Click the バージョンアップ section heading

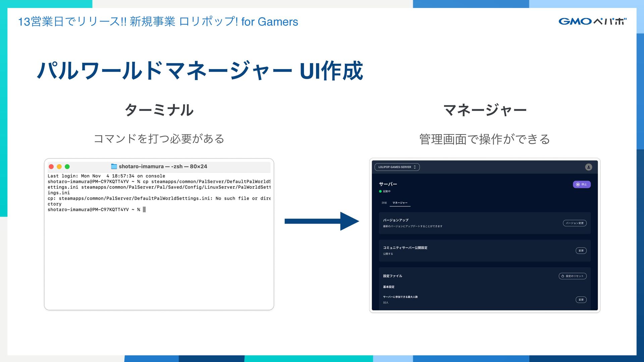tap(396, 220)
